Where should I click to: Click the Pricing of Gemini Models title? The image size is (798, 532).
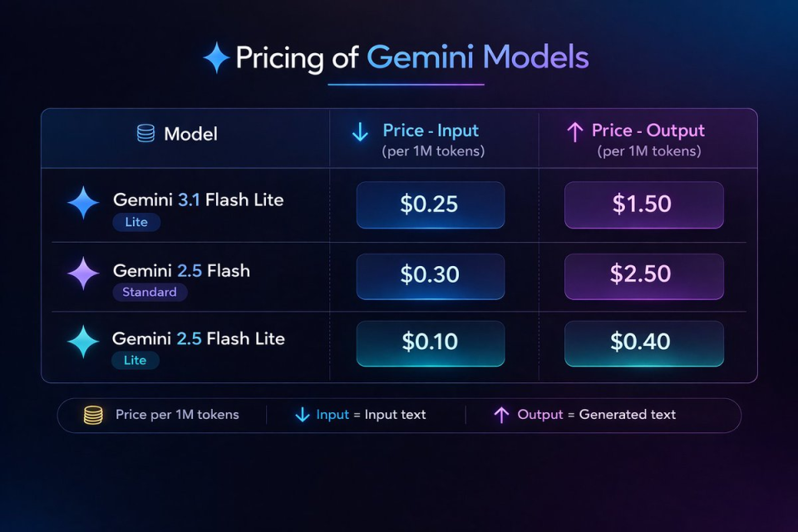tap(412, 57)
